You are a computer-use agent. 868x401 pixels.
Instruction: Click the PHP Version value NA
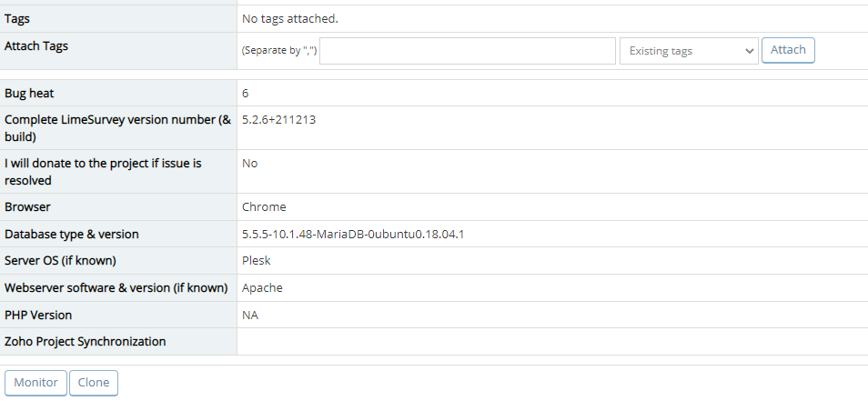pyautogui.click(x=250, y=315)
